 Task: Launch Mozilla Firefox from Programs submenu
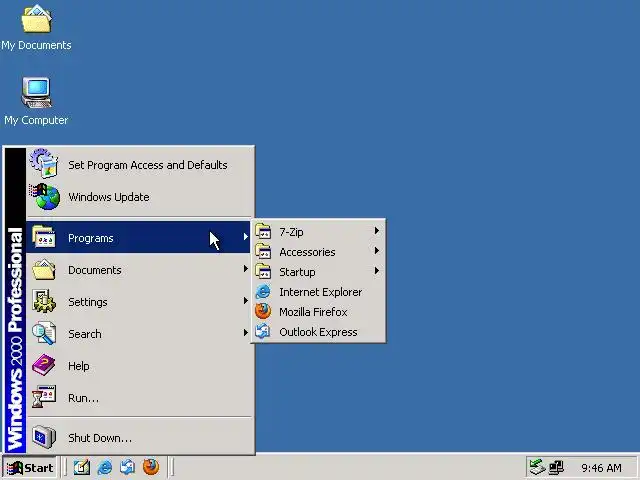[319, 312]
